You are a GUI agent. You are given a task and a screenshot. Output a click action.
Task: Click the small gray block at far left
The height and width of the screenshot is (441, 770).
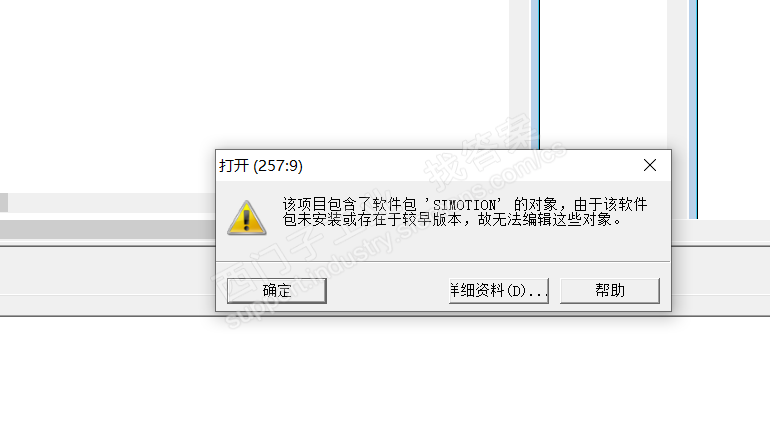coord(4,202)
